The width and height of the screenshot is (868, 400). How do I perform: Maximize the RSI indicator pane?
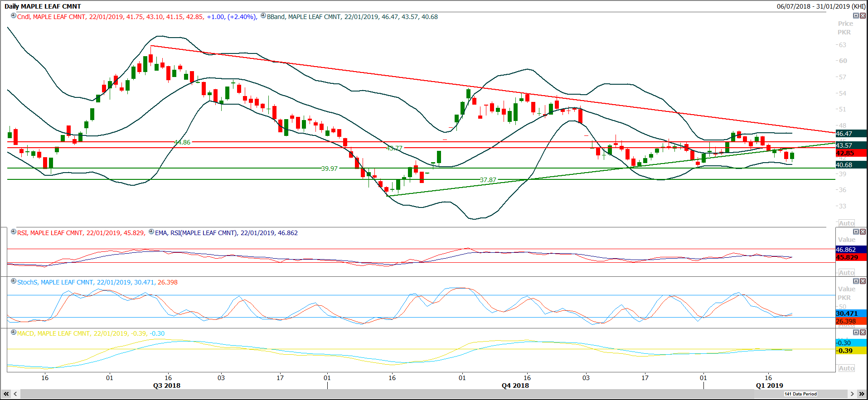(x=856, y=231)
